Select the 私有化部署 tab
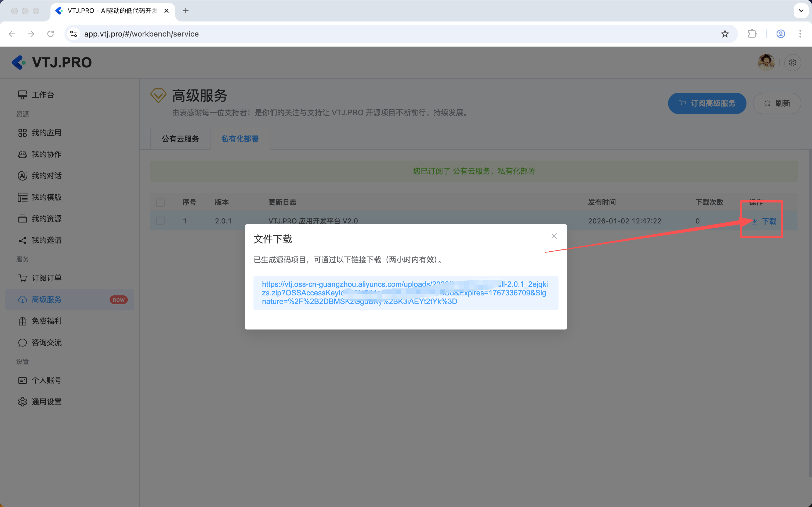This screenshot has height=507, width=812. 240,139
